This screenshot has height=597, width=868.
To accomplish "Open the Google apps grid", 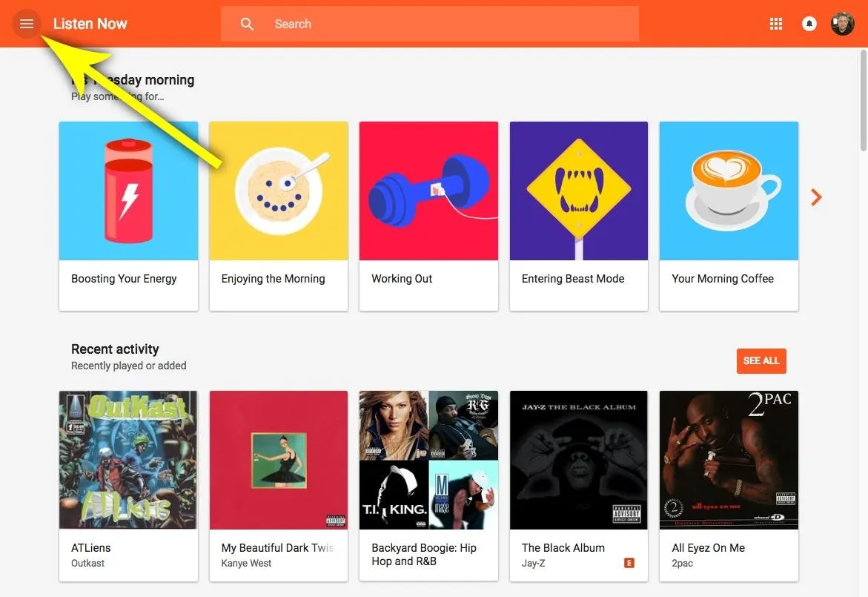I will (x=776, y=24).
